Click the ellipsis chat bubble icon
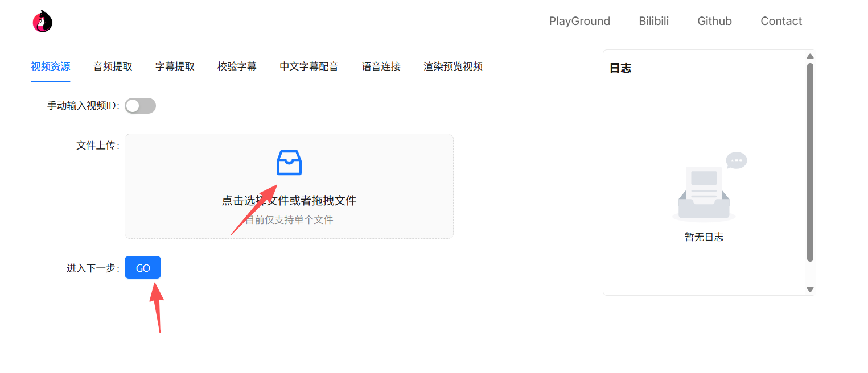 point(736,160)
